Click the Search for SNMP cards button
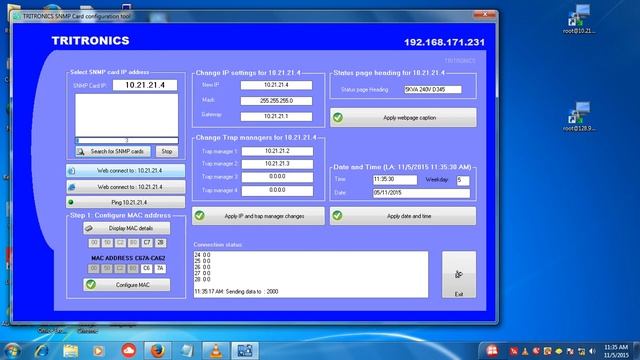Viewport: 640px width, 360px height. (113, 151)
